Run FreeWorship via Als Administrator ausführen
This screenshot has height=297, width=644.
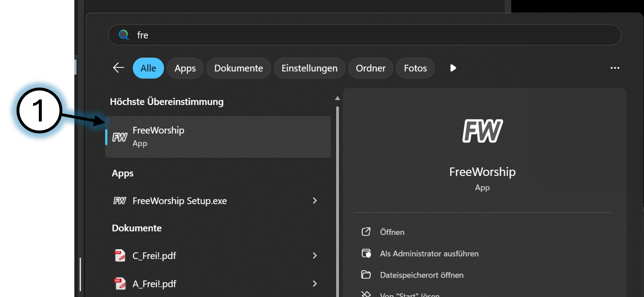pyautogui.click(x=429, y=254)
